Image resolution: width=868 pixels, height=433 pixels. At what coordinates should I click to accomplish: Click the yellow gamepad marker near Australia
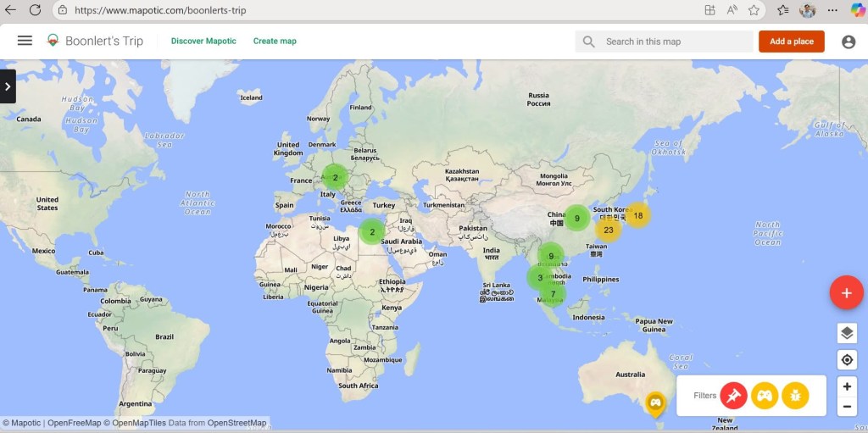coord(655,402)
